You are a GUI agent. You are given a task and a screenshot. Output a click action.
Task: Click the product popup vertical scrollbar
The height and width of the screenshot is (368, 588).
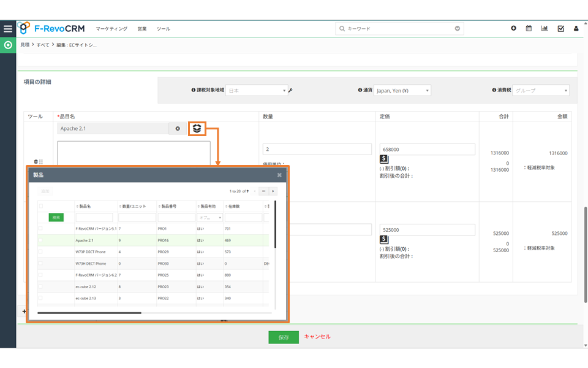tap(275, 224)
